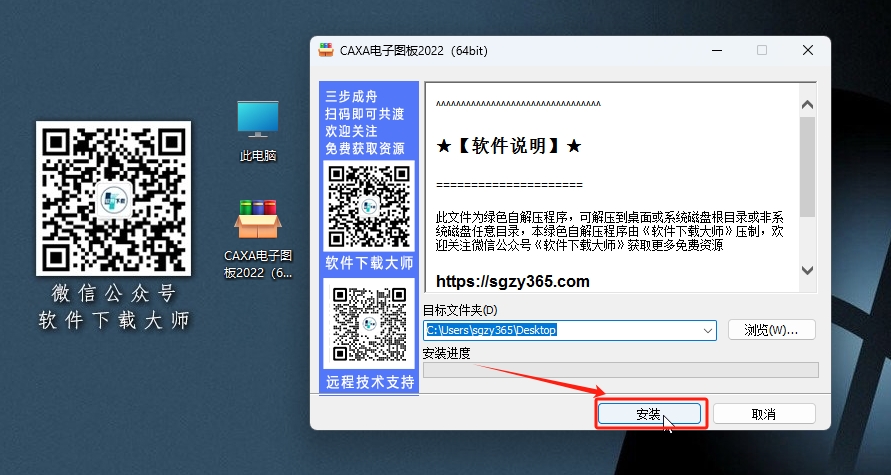The height and width of the screenshot is (475, 891).
Task: Click the https://sgzy365.com text
Action: 513,281
